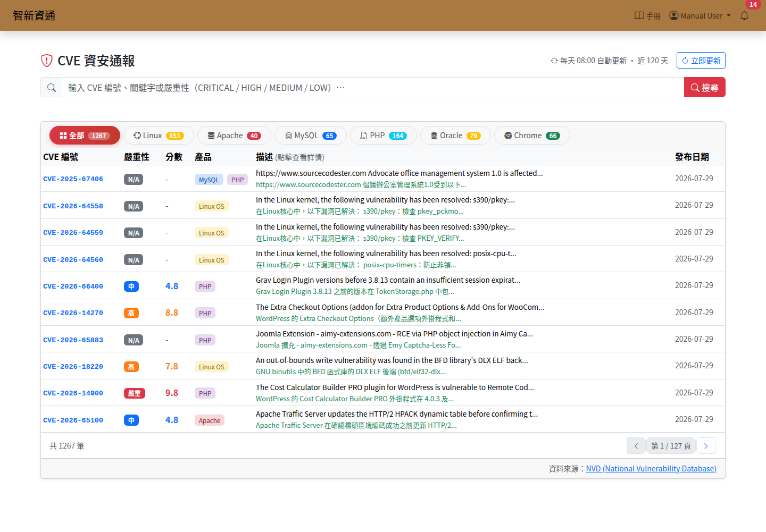Click the manual book icon 手冊
This screenshot has height=532, width=766.
(647, 16)
